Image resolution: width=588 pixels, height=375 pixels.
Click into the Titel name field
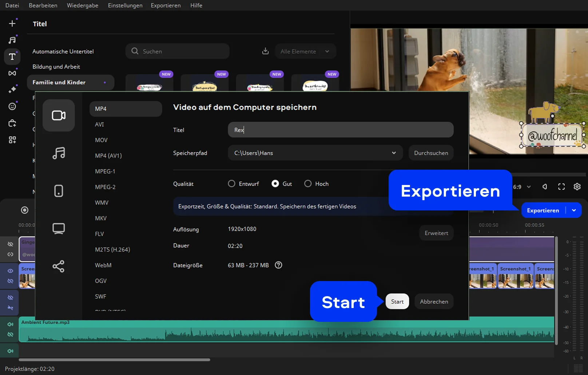(x=340, y=130)
